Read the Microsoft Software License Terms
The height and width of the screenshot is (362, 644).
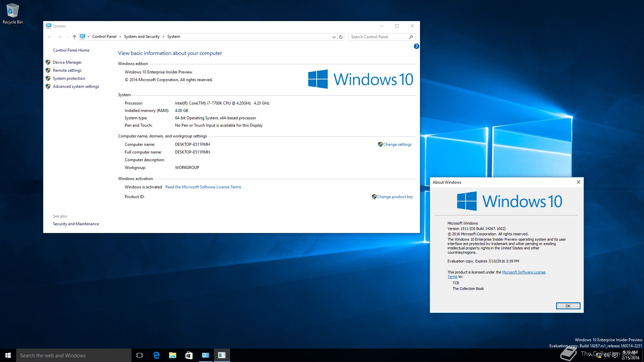pyautogui.click(x=203, y=187)
